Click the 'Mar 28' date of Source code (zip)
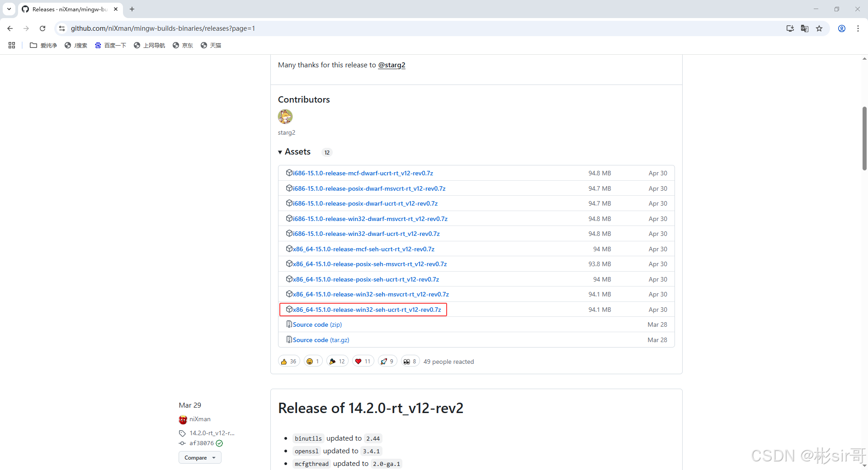 [657, 324]
